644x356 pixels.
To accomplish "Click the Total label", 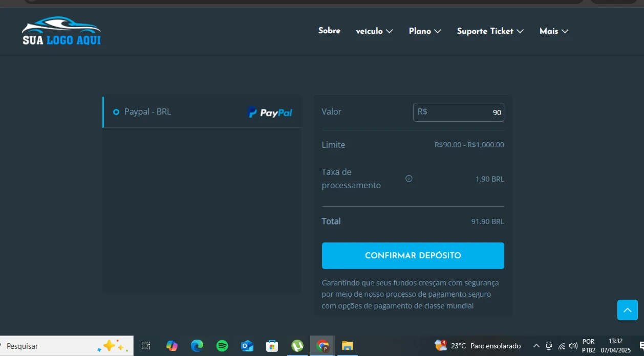I will (331, 221).
